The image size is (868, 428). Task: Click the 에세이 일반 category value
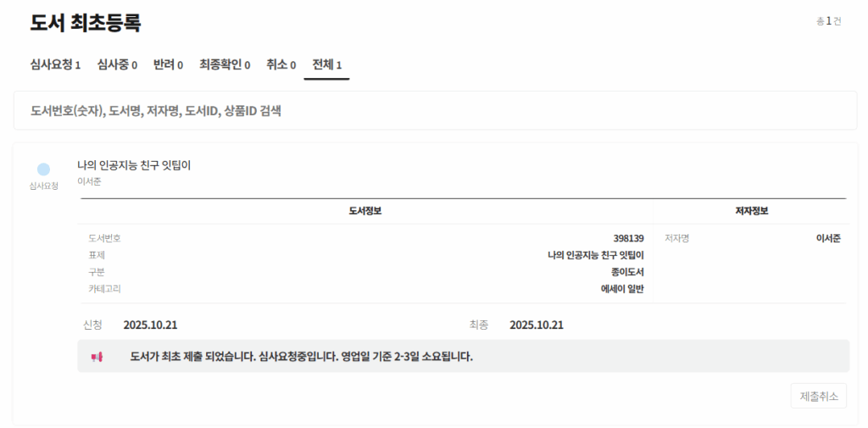622,289
